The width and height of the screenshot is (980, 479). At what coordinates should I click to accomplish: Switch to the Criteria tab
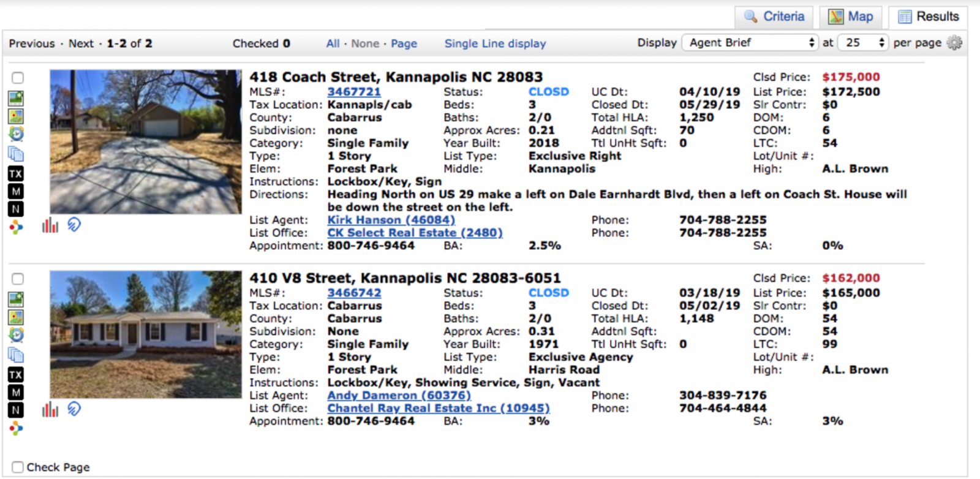774,17
